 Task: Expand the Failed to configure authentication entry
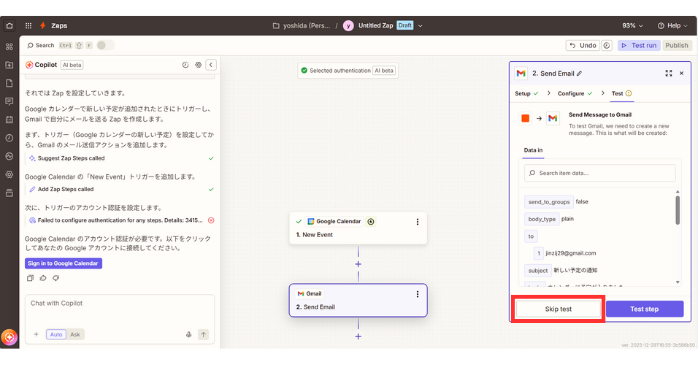click(x=120, y=220)
